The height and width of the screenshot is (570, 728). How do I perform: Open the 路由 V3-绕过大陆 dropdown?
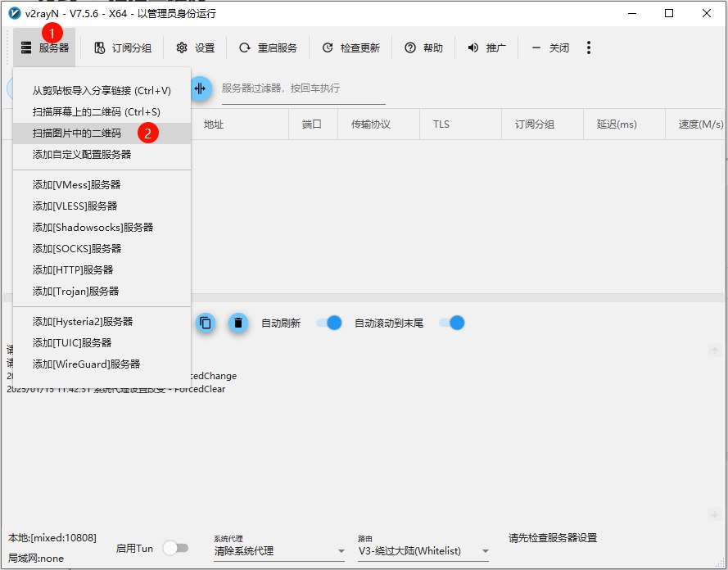pos(423,551)
